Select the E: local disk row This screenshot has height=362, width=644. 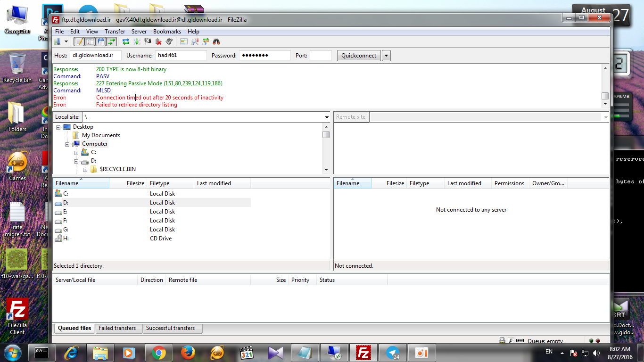pos(152,212)
